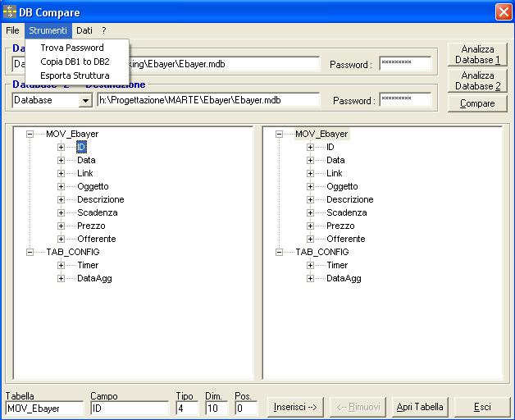Screen dimensions: 515x420
Task: Open the Dati menu
Action: click(84, 30)
